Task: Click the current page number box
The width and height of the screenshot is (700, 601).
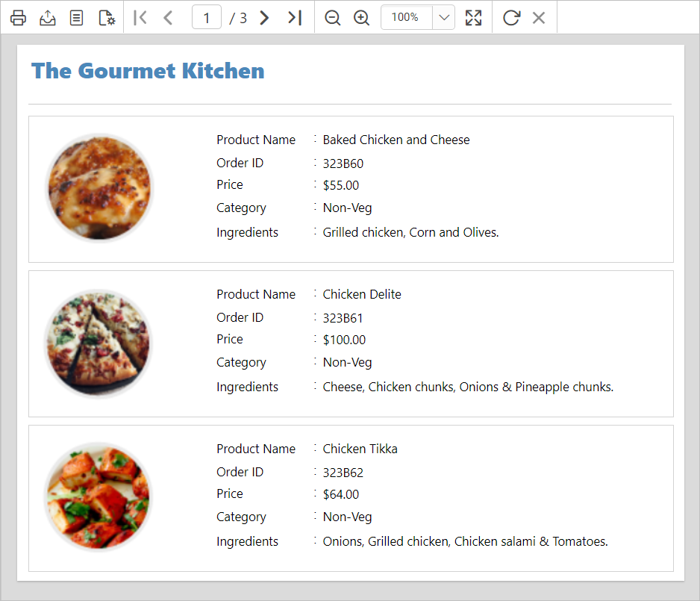Action: [206, 17]
